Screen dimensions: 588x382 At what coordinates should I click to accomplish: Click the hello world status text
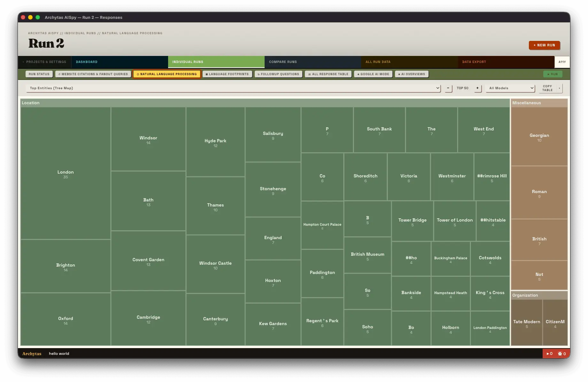(x=59, y=354)
